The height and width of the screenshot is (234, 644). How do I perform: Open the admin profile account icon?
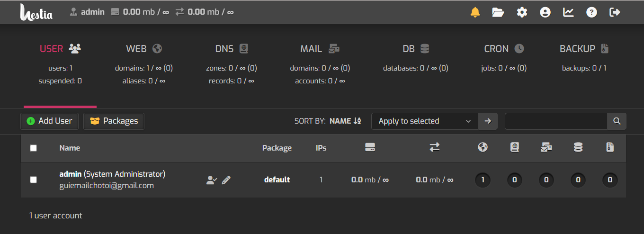[x=545, y=12]
